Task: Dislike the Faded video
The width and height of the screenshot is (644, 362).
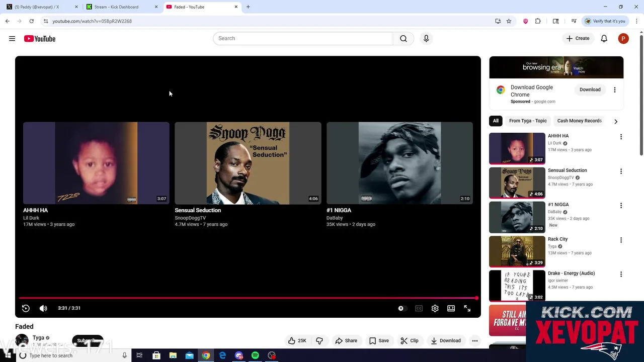Action: pos(319,341)
